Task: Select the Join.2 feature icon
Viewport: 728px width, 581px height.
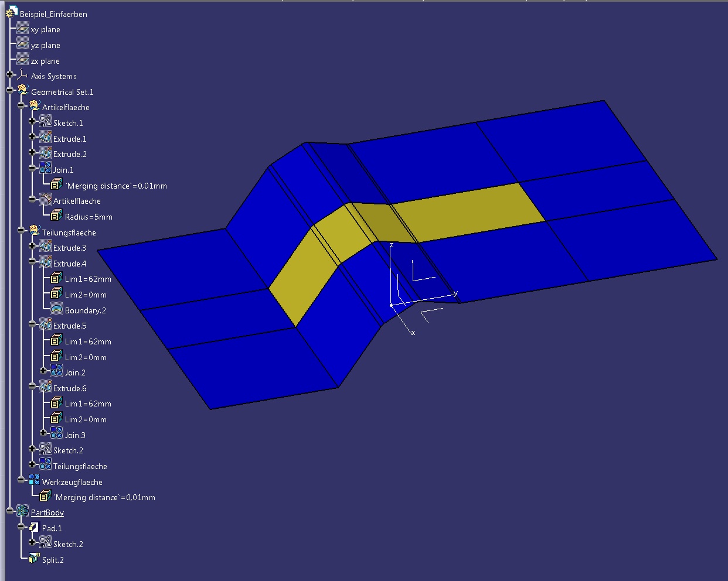Action: pos(56,371)
